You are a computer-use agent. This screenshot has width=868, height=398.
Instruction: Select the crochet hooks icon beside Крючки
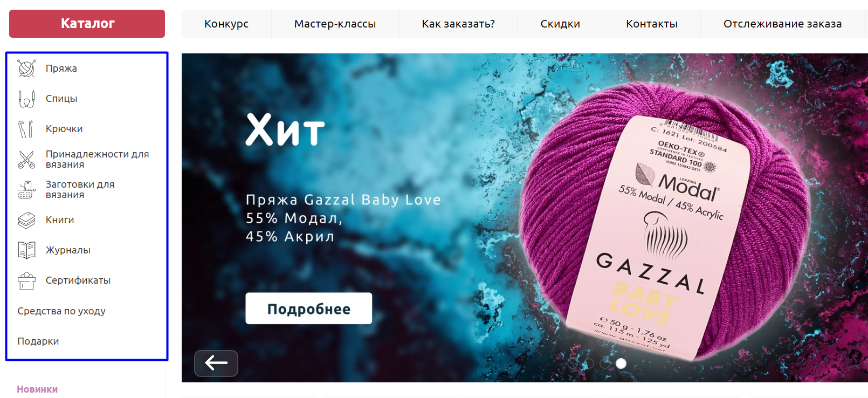[x=26, y=129]
